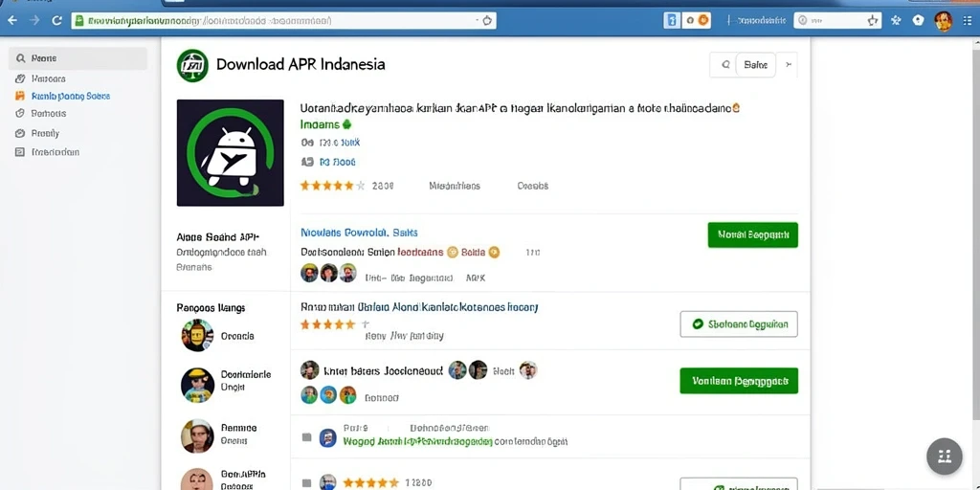Click the avatar left of "Knter baters" text
This screenshot has width=980, height=490.
pyautogui.click(x=309, y=370)
